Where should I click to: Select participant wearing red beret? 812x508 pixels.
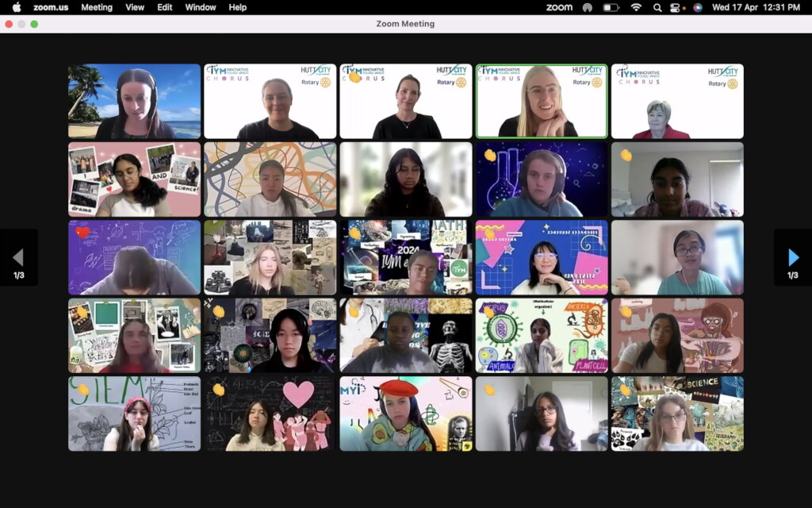coord(406,414)
